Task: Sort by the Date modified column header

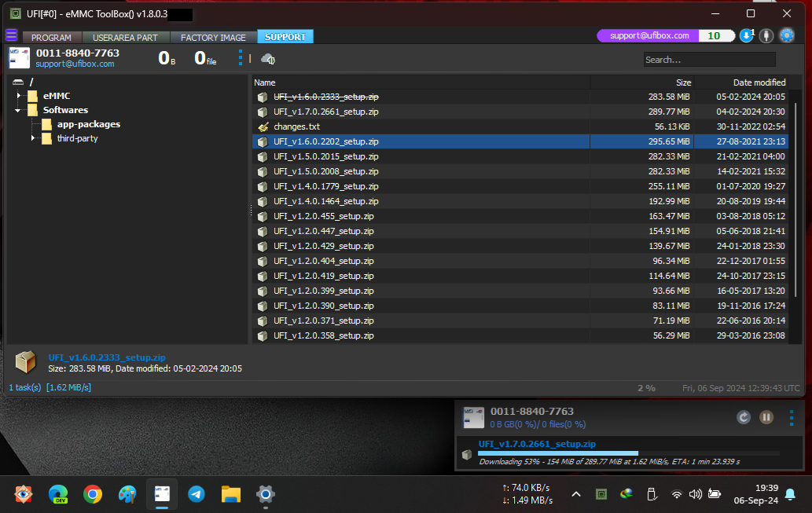Action: coord(741,82)
